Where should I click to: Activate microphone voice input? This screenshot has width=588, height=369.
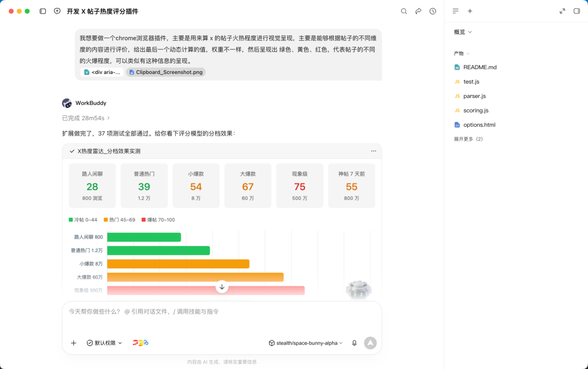point(354,343)
